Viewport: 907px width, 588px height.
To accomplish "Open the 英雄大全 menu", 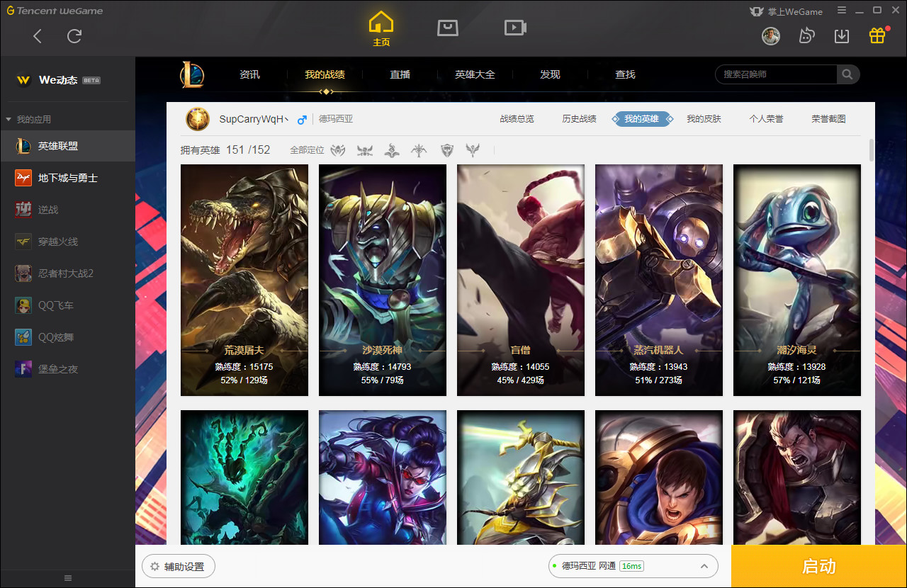I will click(x=475, y=74).
